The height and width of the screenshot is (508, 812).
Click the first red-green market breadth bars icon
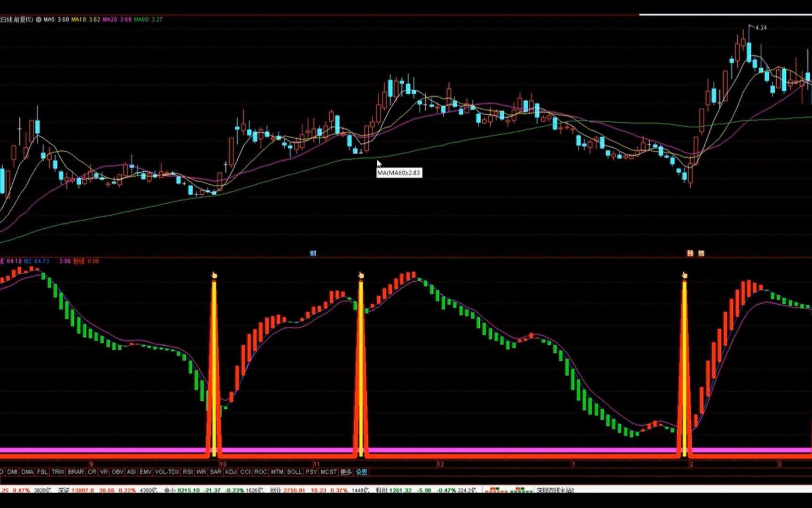(x=496, y=490)
